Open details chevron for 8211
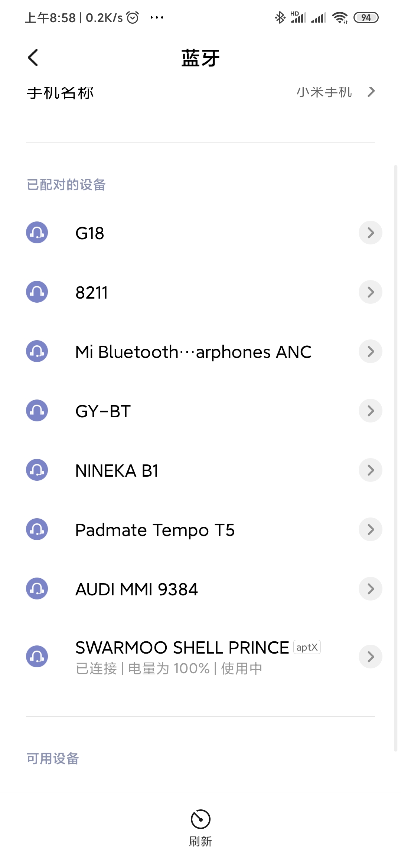Screen dimensions: 401x868 point(371,292)
